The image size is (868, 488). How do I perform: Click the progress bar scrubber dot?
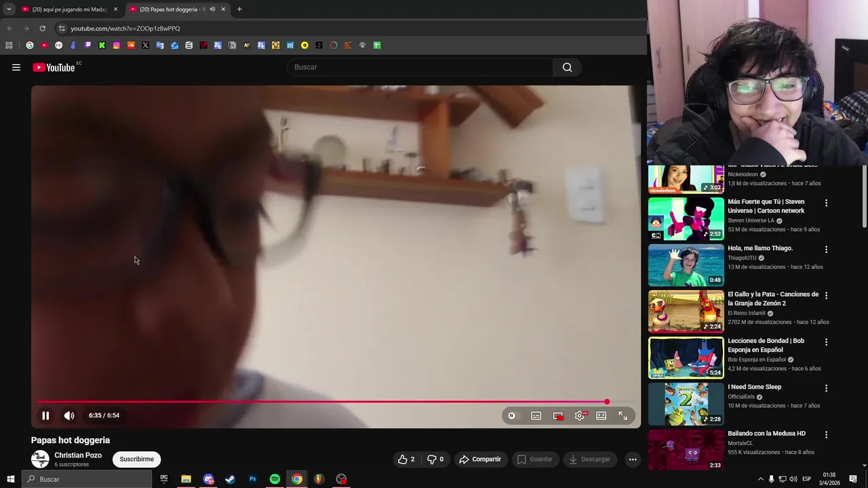pyautogui.click(x=607, y=402)
